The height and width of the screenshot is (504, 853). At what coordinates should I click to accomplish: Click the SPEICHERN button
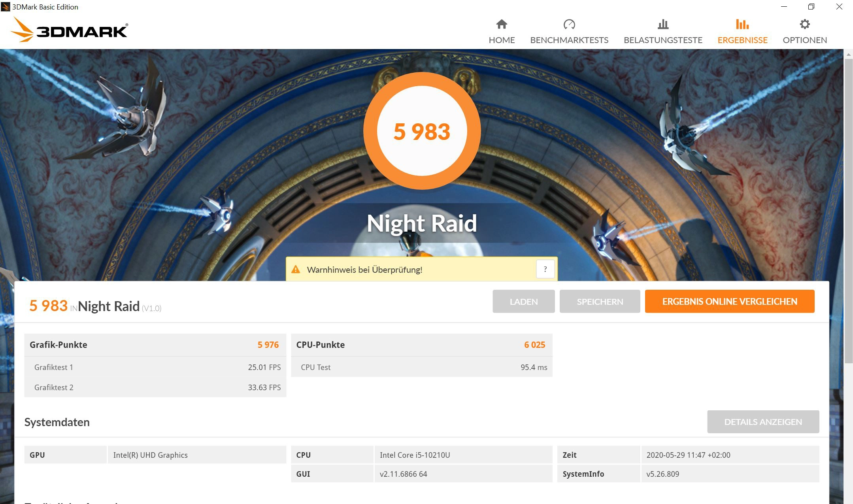click(600, 302)
